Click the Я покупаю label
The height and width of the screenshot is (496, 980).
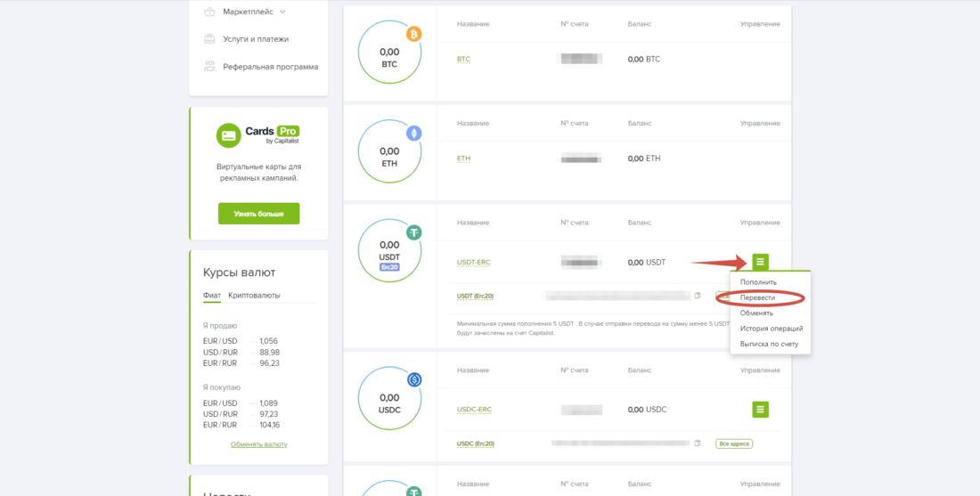click(222, 387)
